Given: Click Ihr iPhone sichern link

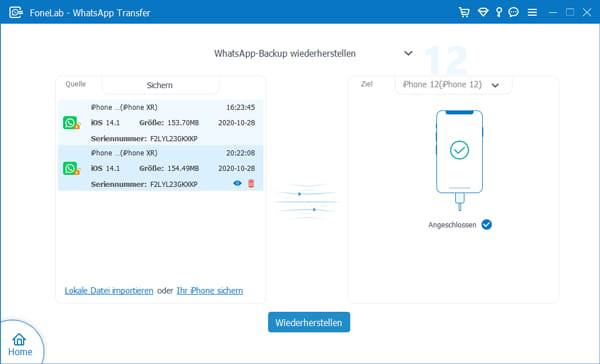Looking at the screenshot, I should coord(210,291).
